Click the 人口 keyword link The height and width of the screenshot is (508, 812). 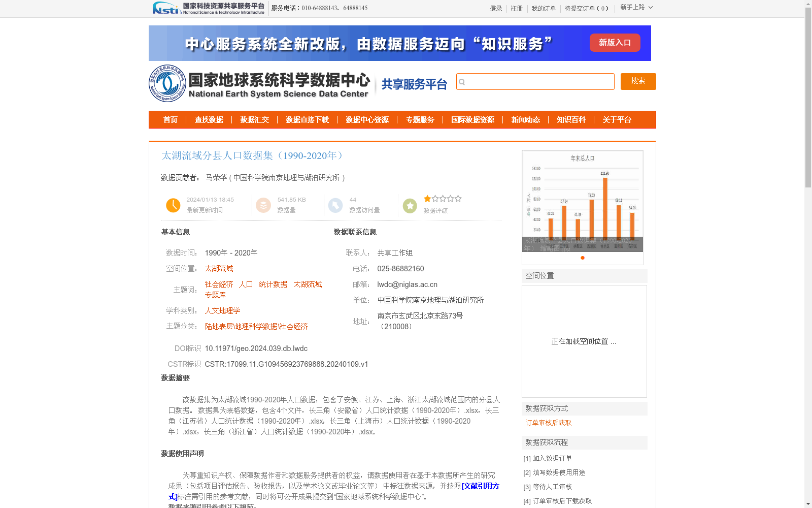246,284
